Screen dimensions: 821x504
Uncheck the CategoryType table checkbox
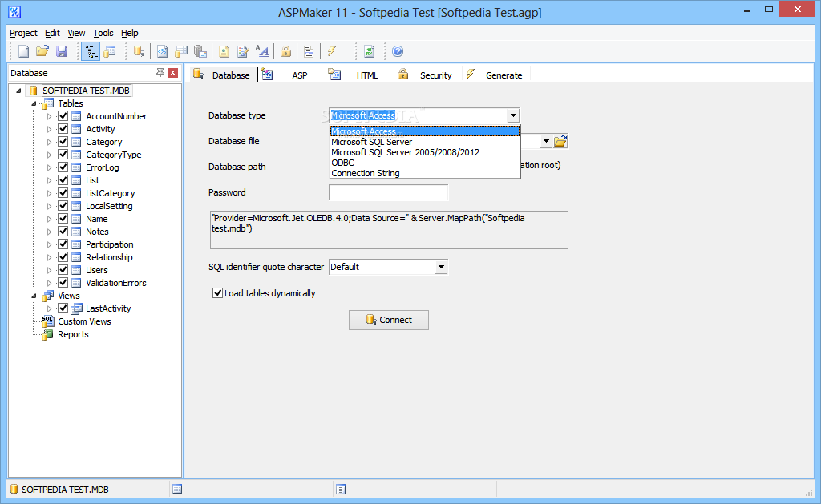(63, 155)
